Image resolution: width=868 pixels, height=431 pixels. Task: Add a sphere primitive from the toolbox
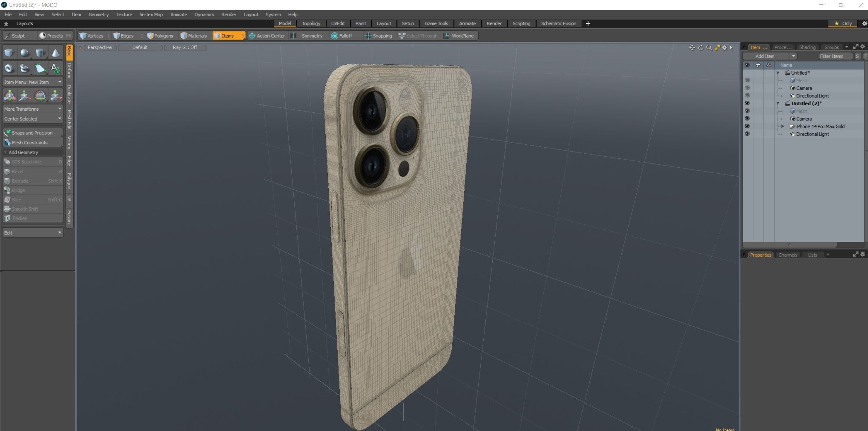[x=25, y=53]
